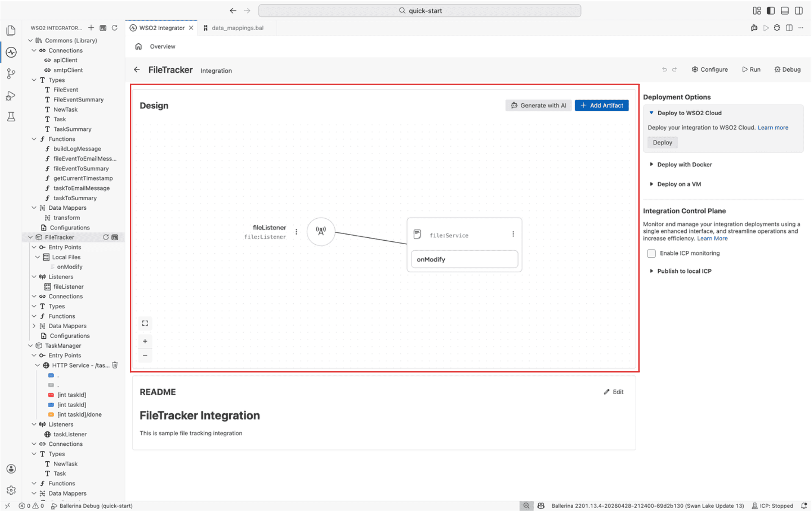Image resolution: width=812 pixels, height=513 pixels.
Task: Open the Accounts icon in the activity bar
Action: [11, 469]
